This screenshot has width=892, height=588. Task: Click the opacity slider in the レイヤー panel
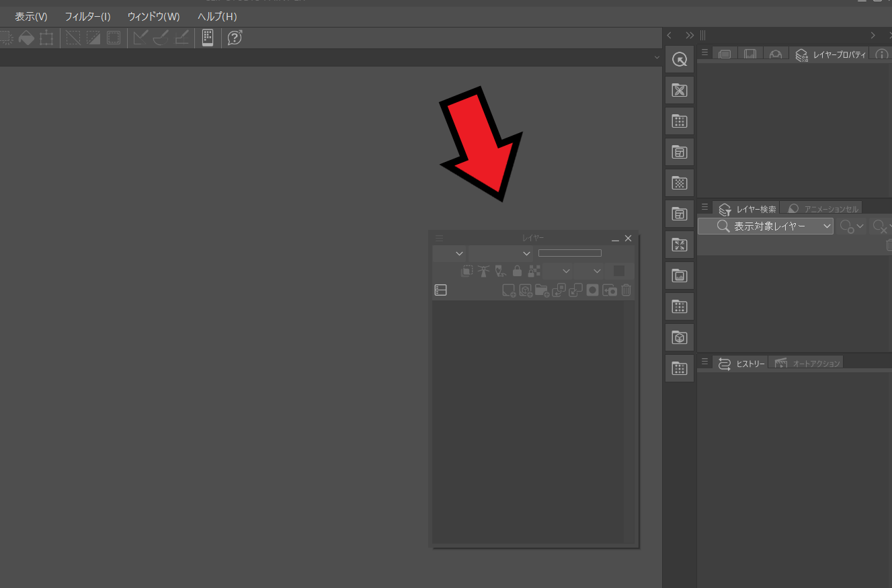pyautogui.click(x=569, y=253)
